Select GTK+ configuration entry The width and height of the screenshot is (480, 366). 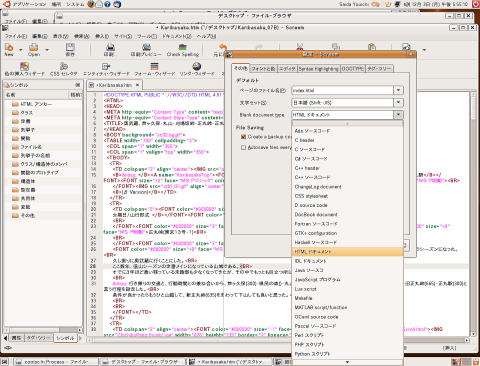pyautogui.click(x=347, y=233)
